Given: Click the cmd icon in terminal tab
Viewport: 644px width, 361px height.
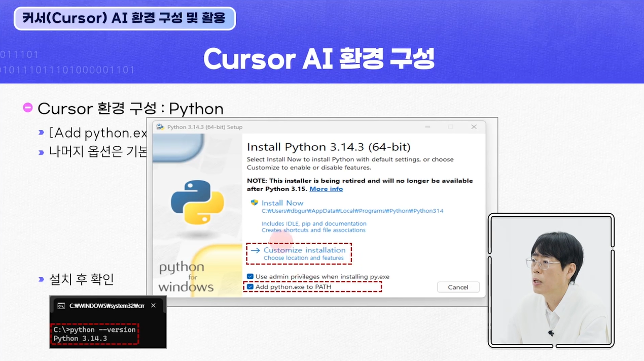Looking at the screenshot, I should 61,306.
